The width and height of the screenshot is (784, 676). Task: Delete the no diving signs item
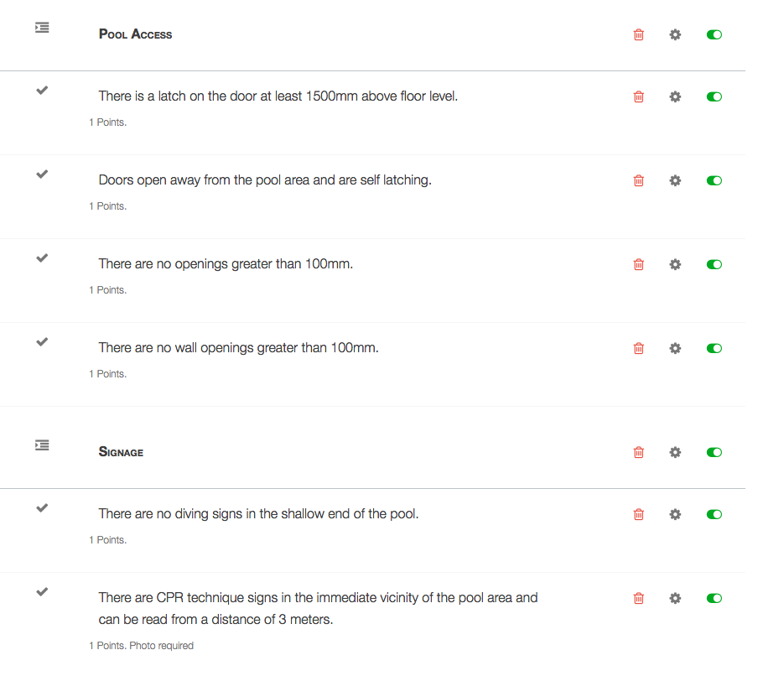click(639, 514)
